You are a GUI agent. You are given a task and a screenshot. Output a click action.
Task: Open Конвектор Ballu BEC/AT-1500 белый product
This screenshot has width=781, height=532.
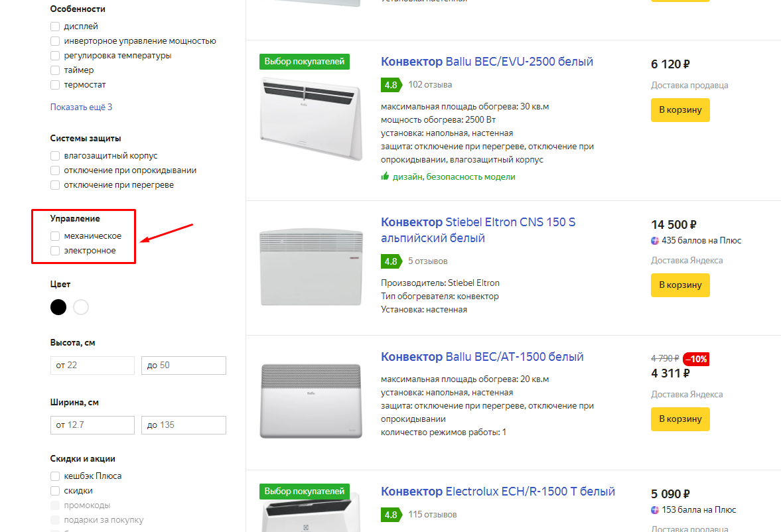click(x=482, y=357)
